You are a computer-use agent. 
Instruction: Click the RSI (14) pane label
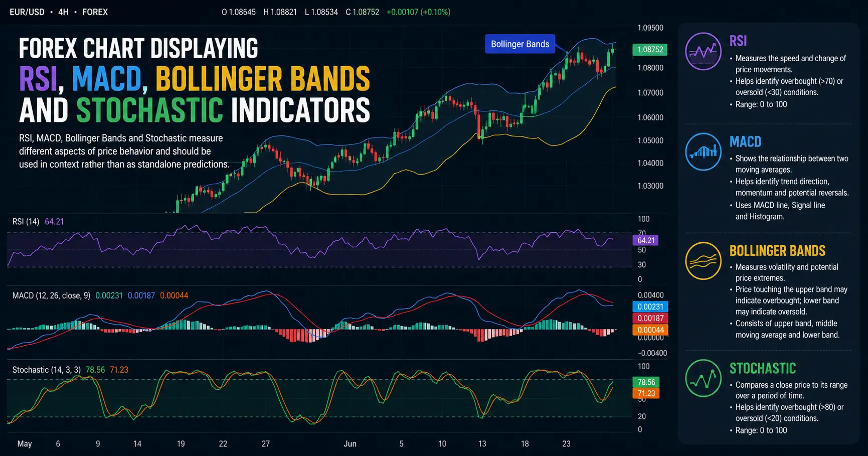point(26,222)
